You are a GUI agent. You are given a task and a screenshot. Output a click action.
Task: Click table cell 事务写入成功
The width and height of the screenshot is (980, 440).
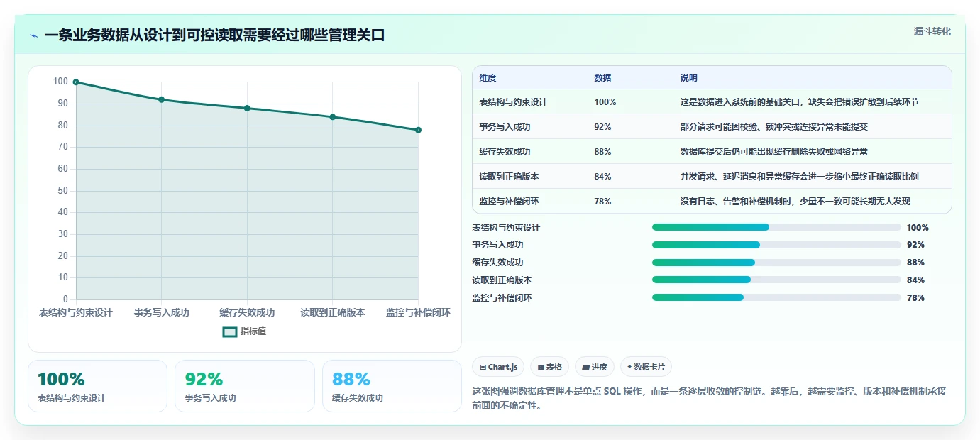pyautogui.click(x=505, y=127)
